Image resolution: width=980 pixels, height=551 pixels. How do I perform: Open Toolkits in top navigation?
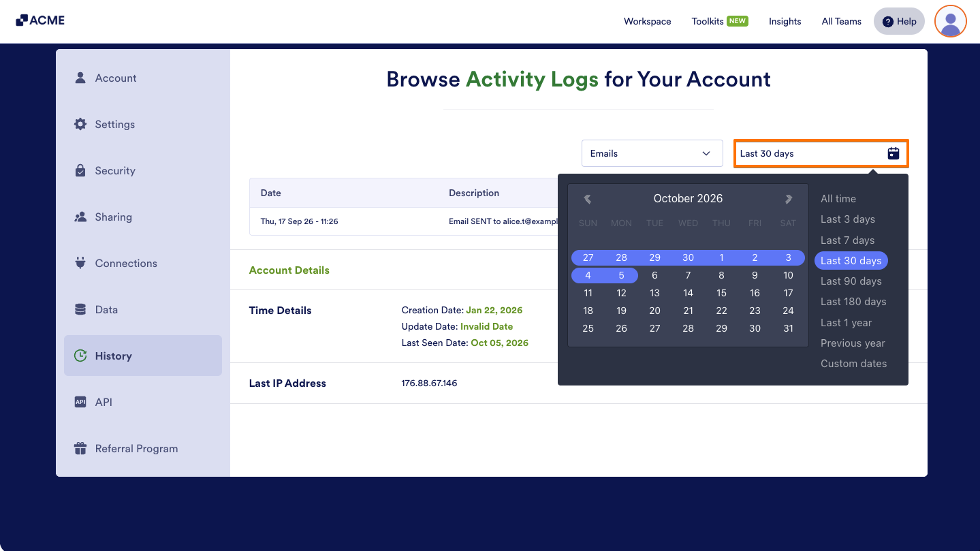click(720, 21)
